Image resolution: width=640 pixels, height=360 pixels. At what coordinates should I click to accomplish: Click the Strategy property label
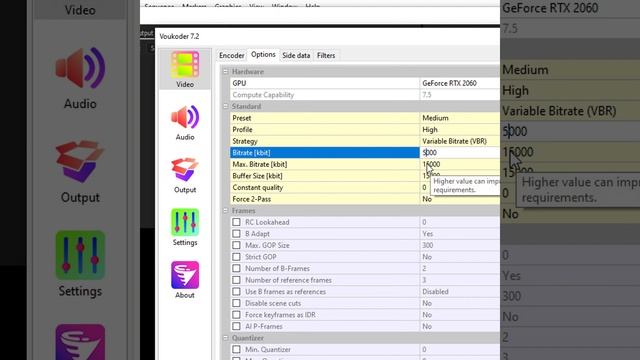(245, 141)
